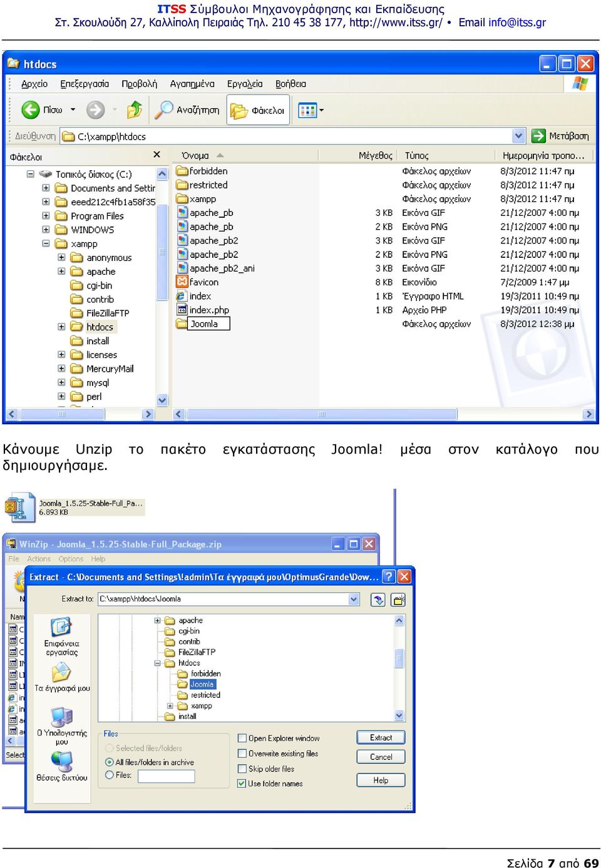
Task: Select the index.php file icon
Action: 182,310
